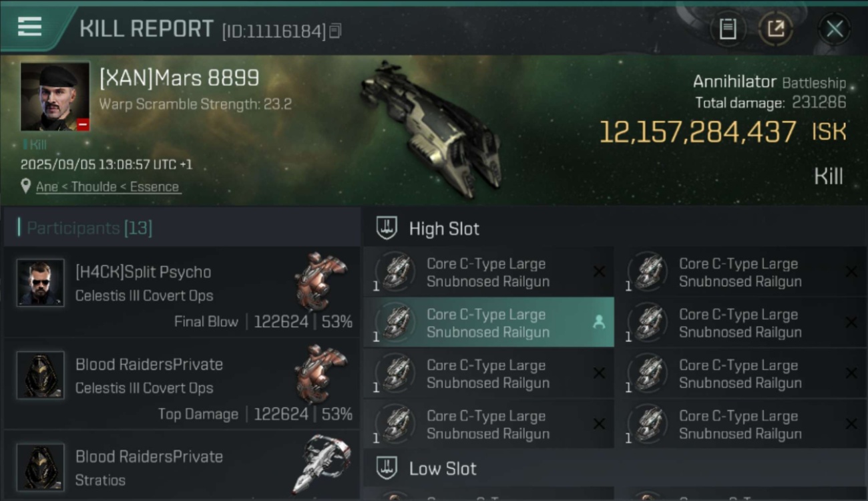Select the highlighted Snubnosed Railgun module
The width and height of the screenshot is (868, 501).
pos(487,323)
